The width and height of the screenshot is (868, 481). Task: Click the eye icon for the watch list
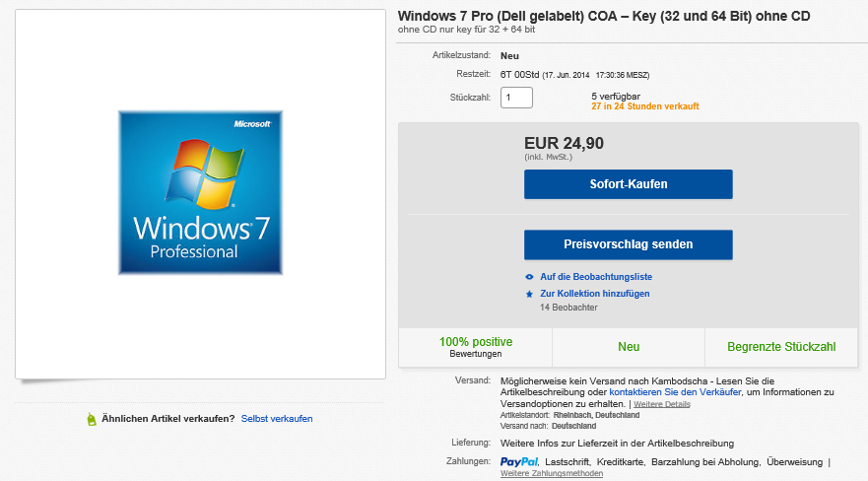coord(529,277)
